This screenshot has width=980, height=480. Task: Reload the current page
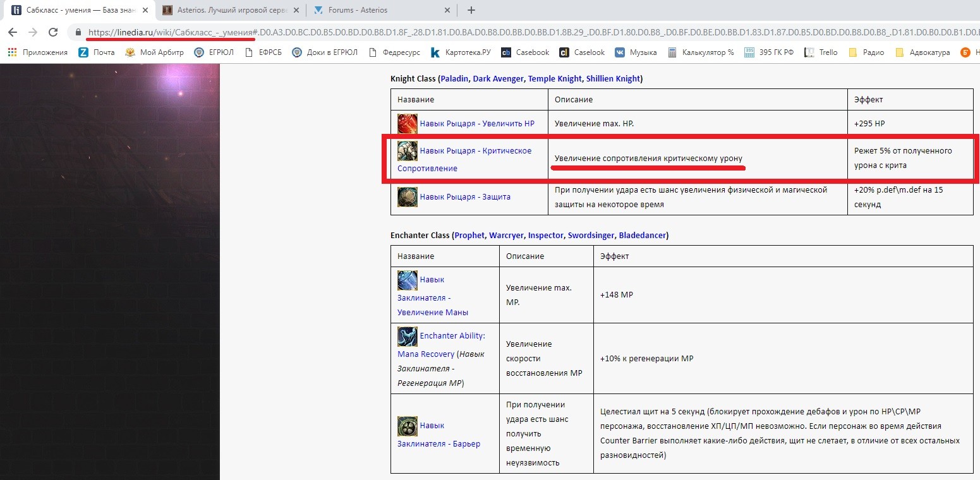click(54, 32)
